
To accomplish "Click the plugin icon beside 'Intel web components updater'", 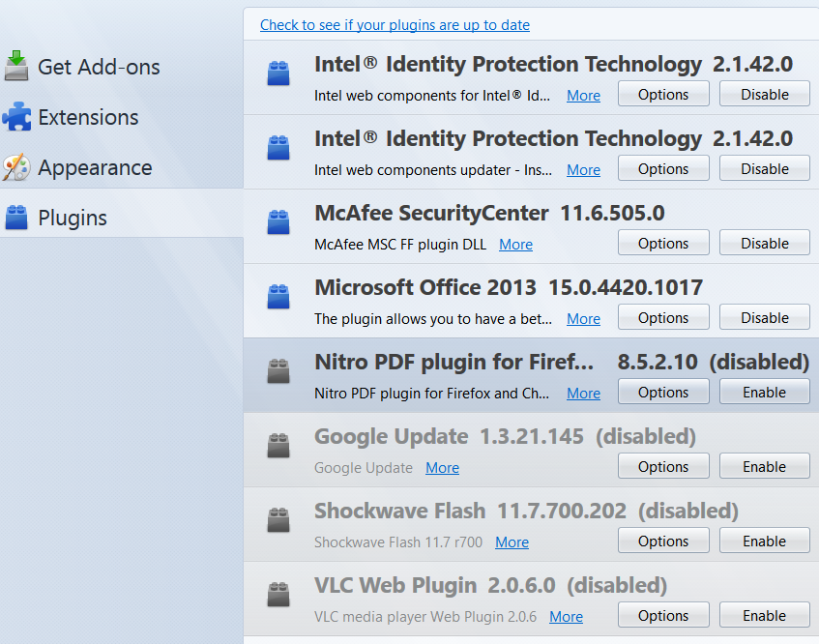I will [278, 148].
